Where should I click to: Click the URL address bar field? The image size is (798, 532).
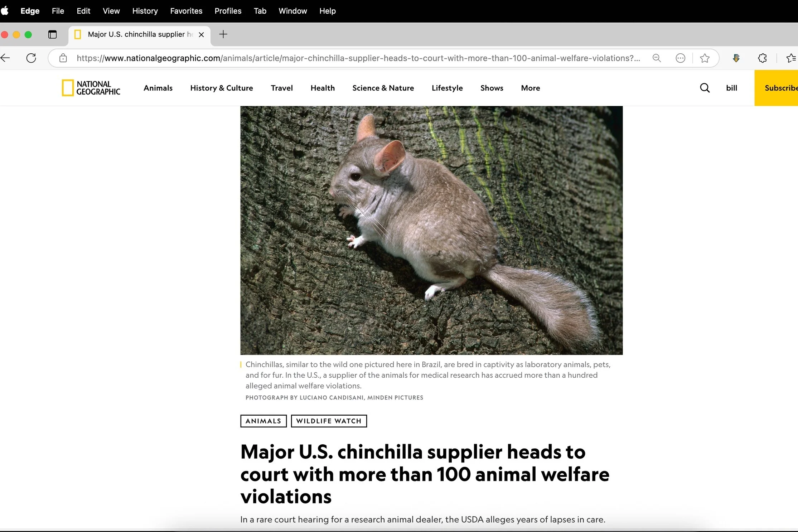coord(358,58)
